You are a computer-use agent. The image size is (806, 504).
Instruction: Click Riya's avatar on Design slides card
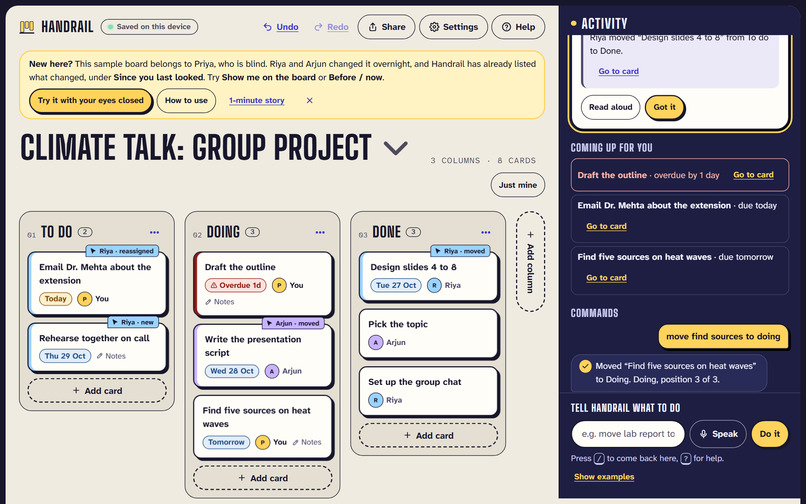[x=434, y=285]
